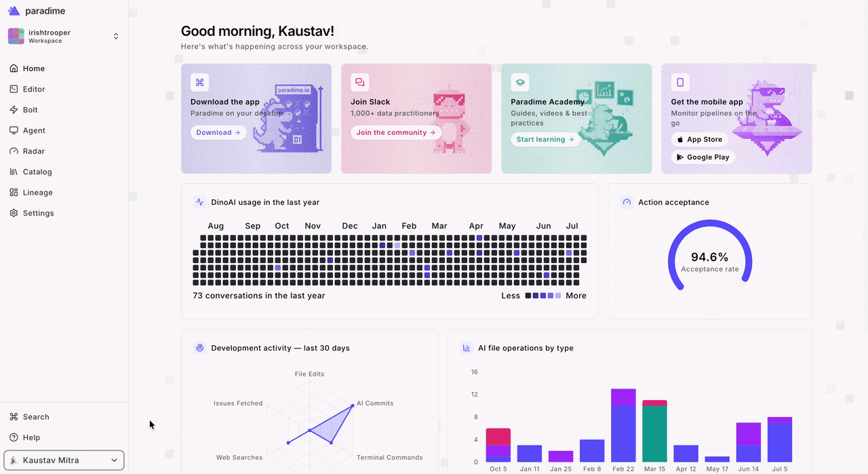Viewport: 868px width, 474px height.
Task: Open the Agent monitor icon
Action: [14, 130]
